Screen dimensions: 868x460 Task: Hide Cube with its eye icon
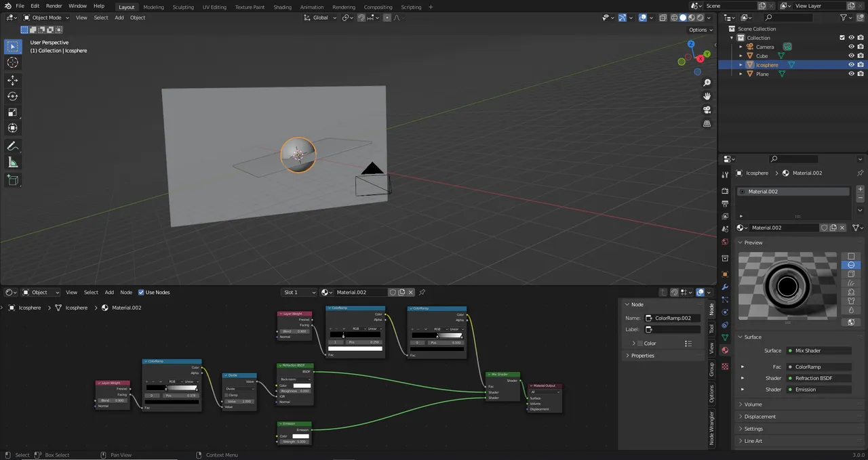pos(852,56)
